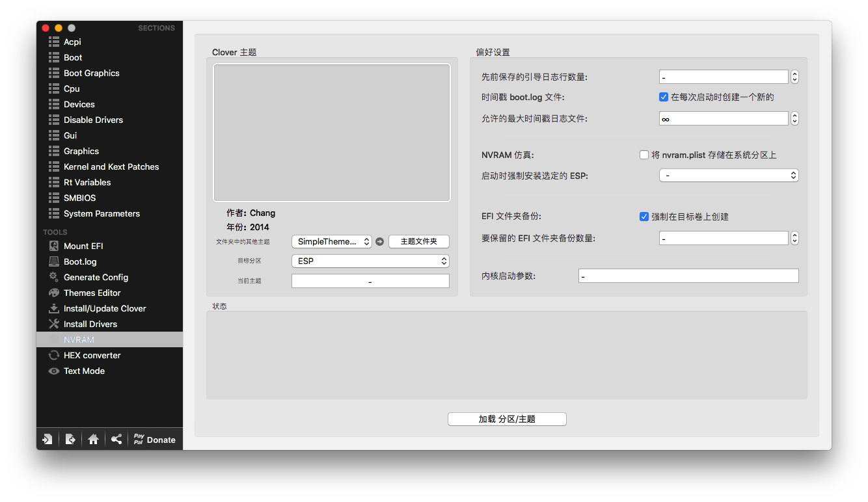The width and height of the screenshot is (868, 502).
Task: Click the 要保留的 EFI 文件夹备份数量 field
Action: [x=724, y=238]
